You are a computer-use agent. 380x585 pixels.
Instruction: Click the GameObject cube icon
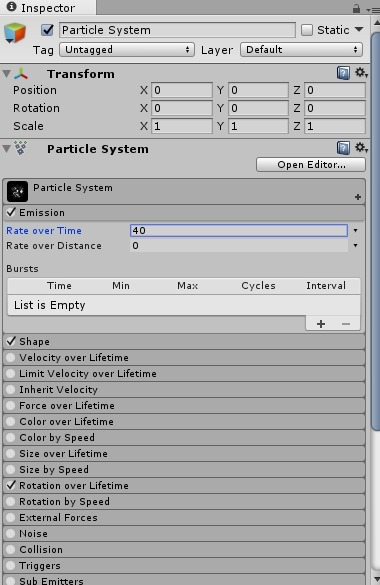coord(15,32)
